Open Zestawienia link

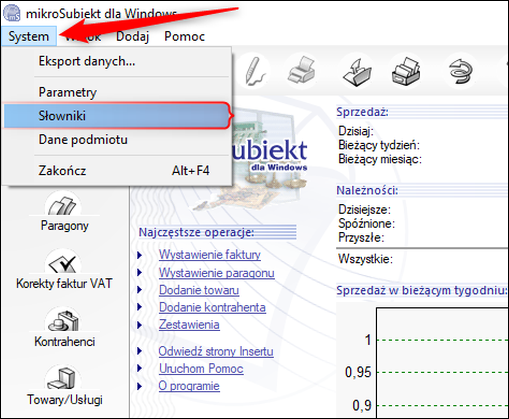189,324
